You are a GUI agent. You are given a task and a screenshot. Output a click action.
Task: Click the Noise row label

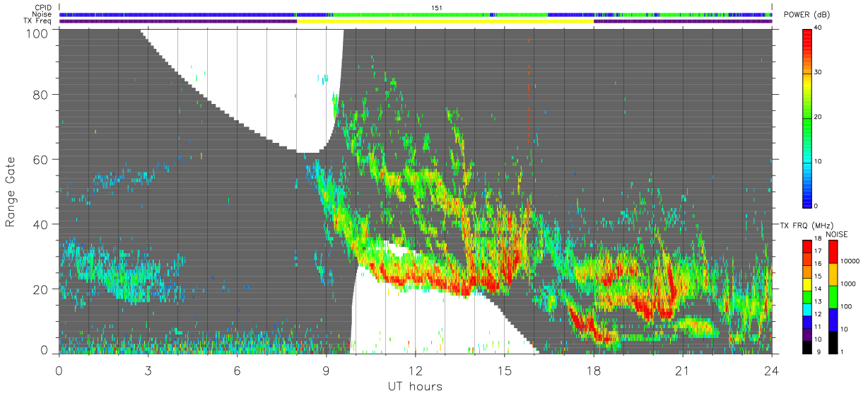click(43, 14)
